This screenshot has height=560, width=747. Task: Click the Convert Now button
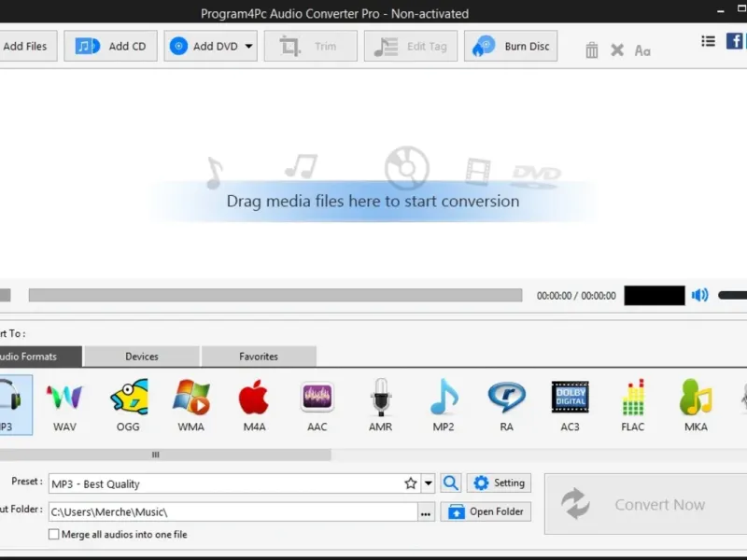[x=645, y=504]
